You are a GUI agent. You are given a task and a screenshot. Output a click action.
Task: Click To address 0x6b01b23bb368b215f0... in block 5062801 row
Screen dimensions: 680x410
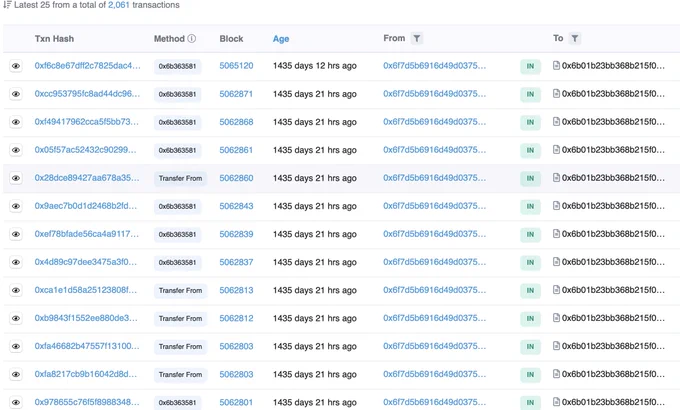pyautogui.click(x=613, y=402)
